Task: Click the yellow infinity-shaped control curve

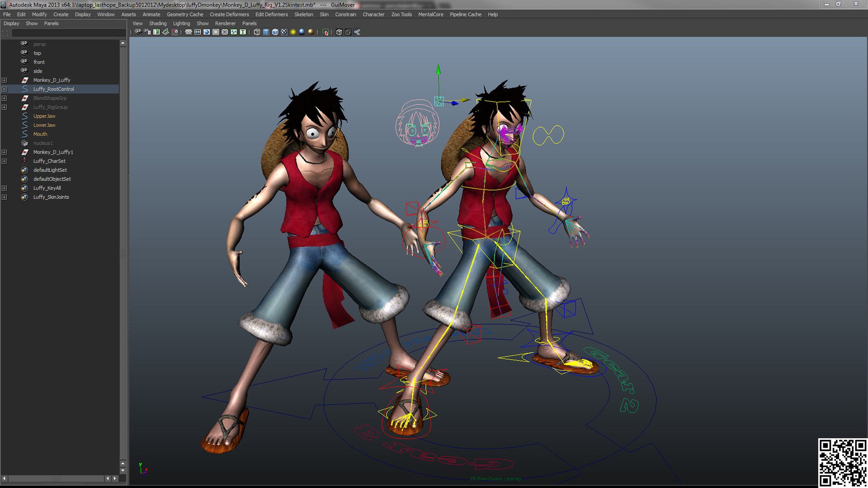Action: [548, 135]
